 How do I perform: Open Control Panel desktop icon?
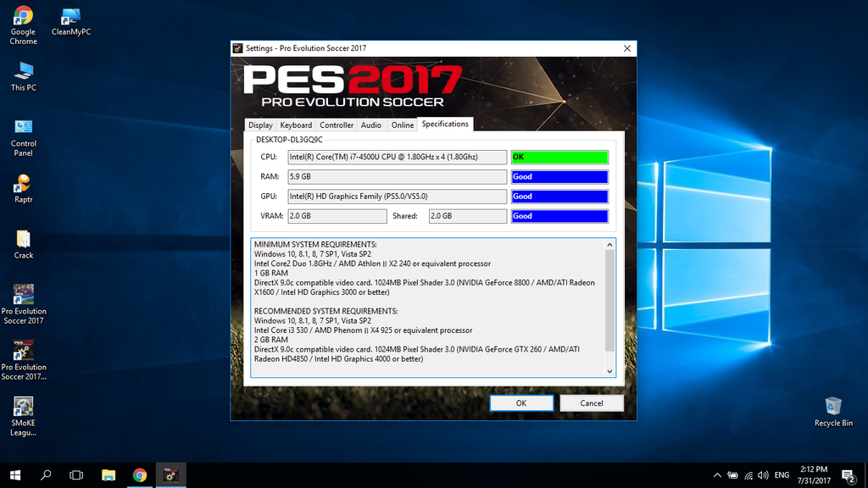pyautogui.click(x=23, y=138)
